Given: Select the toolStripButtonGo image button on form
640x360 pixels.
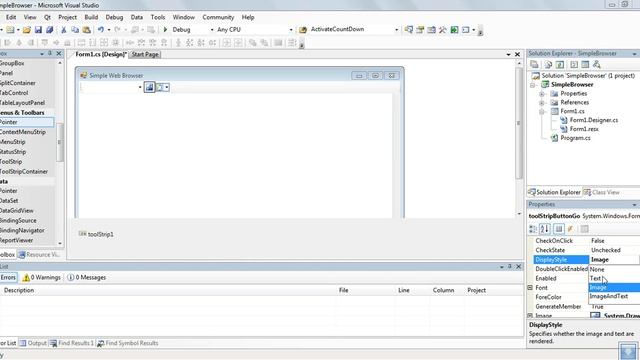Looking at the screenshot, I should 149,87.
